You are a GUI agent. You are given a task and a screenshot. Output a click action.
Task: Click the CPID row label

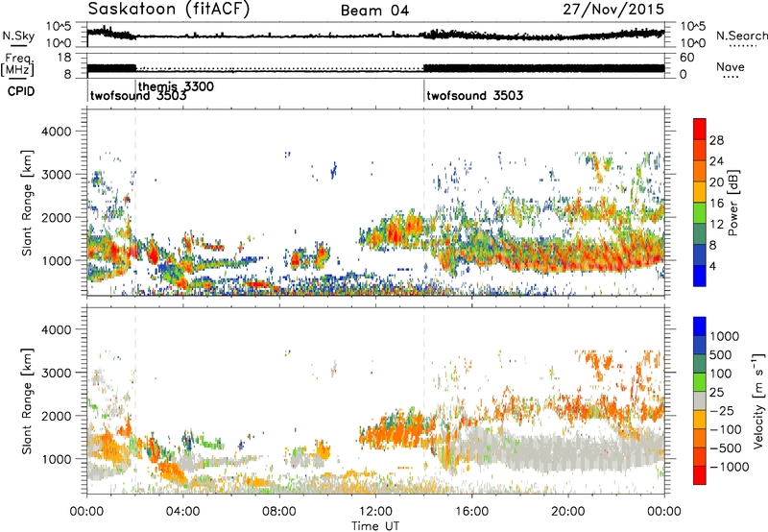click(x=21, y=91)
